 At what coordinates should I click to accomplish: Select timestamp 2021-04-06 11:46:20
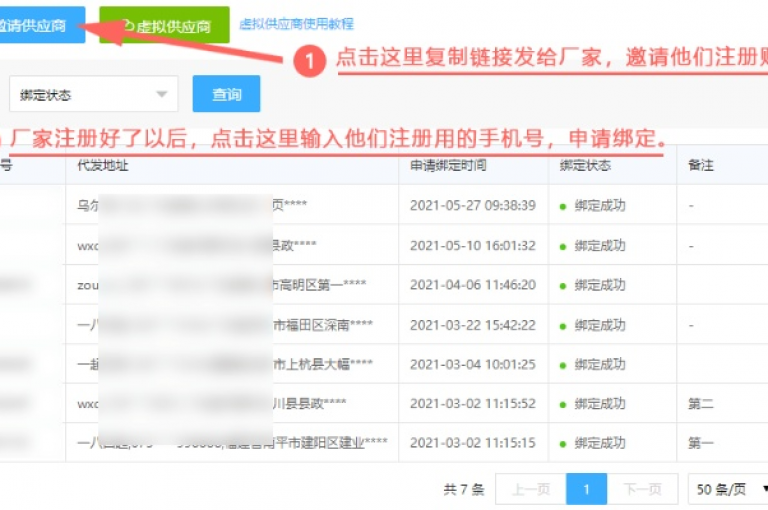coord(473,285)
